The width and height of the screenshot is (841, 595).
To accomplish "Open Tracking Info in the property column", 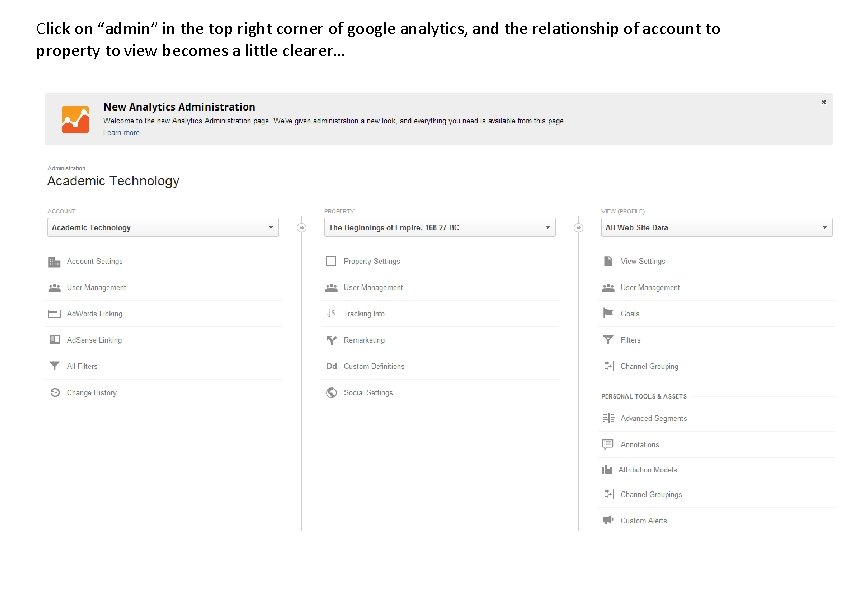I will coord(364,314).
